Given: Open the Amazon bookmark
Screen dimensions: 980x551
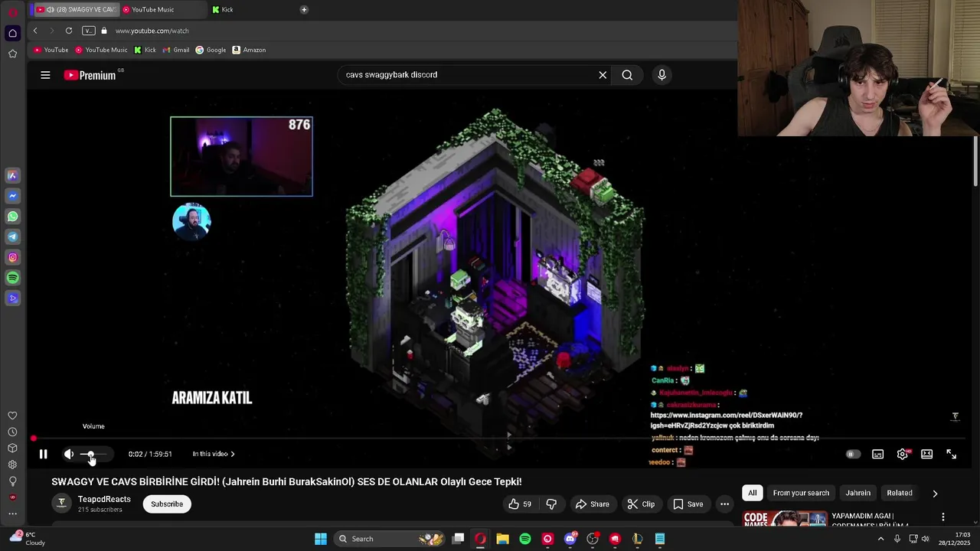Looking at the screenshot, I should [249, 50].
